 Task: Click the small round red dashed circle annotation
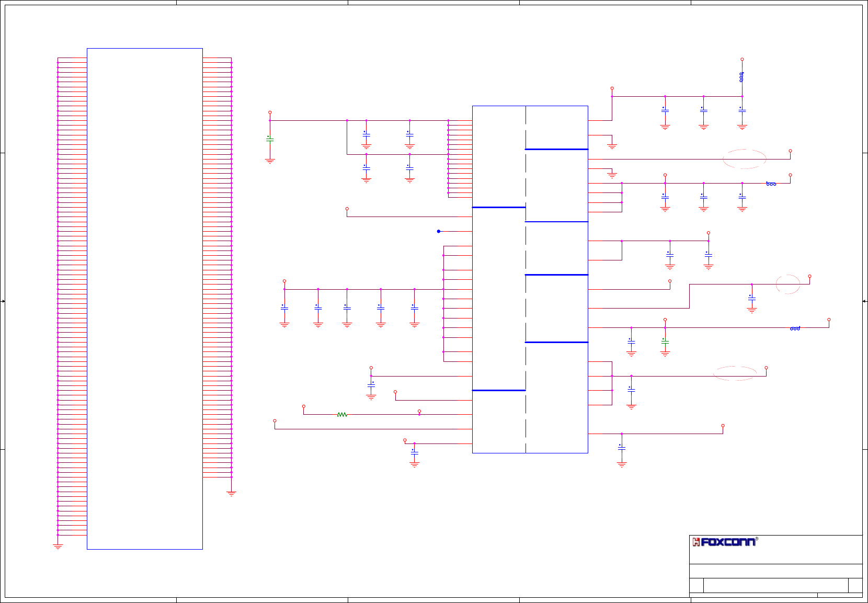point(788,284)
